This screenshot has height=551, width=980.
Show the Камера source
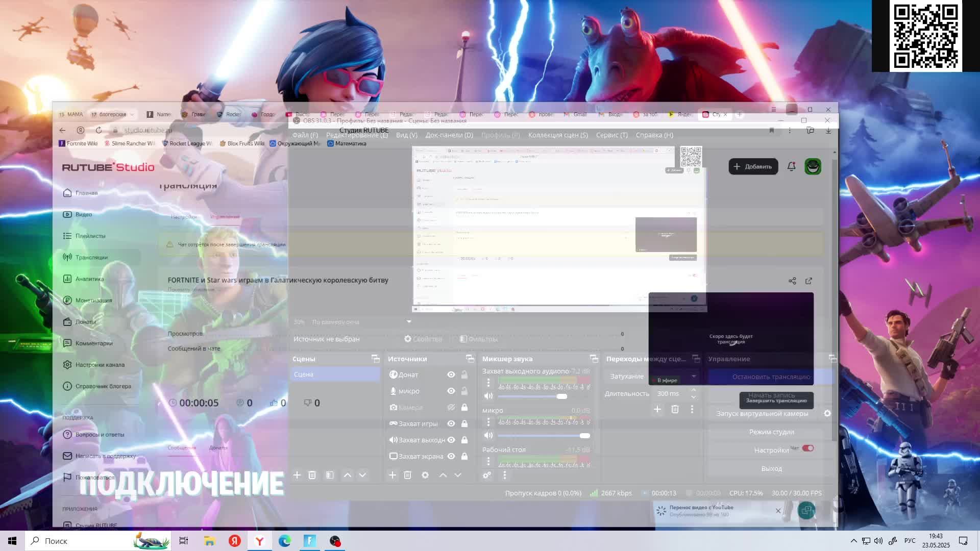(x=451, y=407)
